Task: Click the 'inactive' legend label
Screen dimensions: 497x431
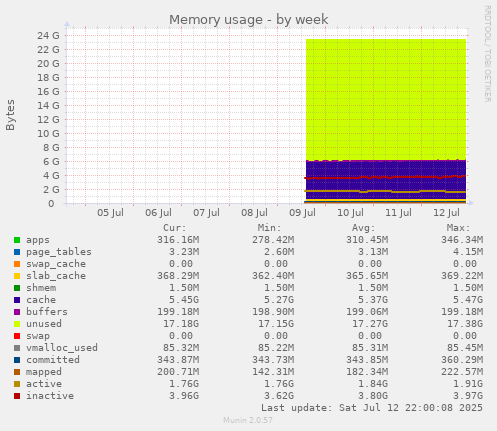Action: pyautogui.click(x=50, y=396)
